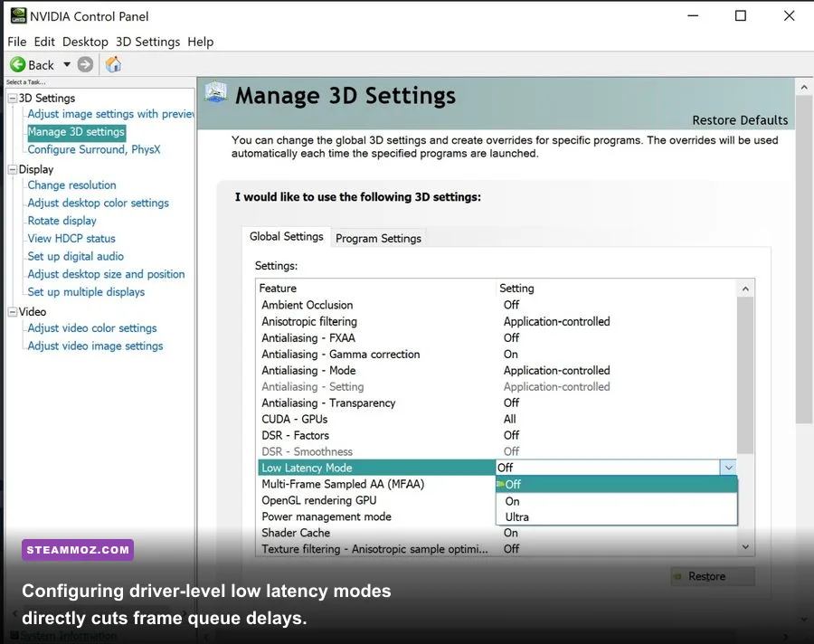Collapse the Video tree node
The image size is (814, 644).
13,312
